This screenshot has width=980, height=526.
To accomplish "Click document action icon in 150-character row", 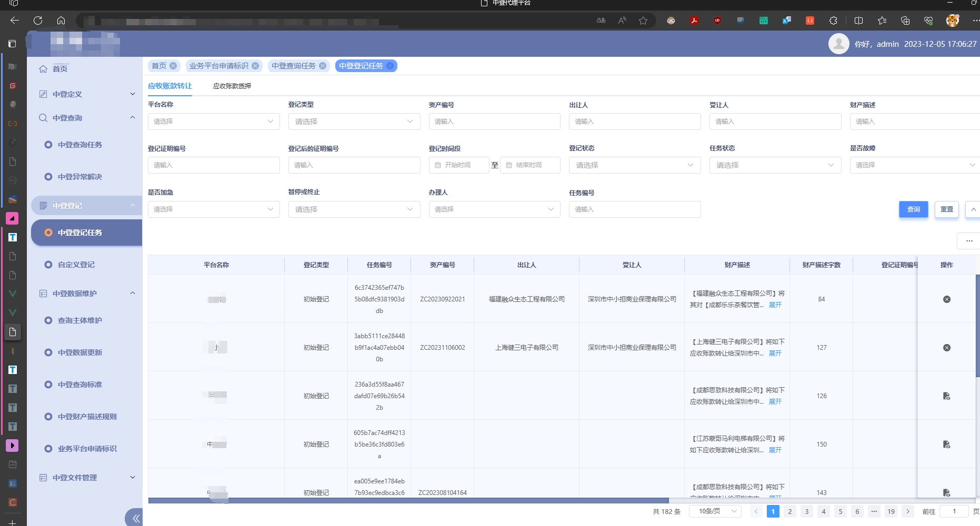I will [x=947, y=444].
